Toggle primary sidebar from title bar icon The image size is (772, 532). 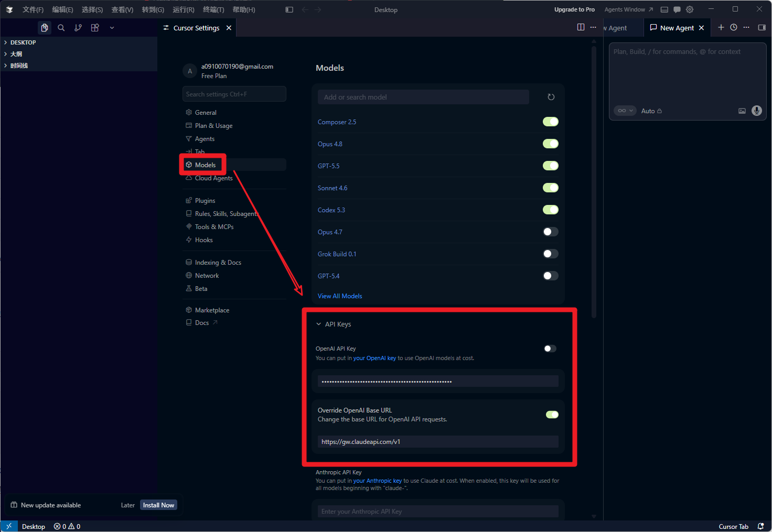click(x=289, y=9)
